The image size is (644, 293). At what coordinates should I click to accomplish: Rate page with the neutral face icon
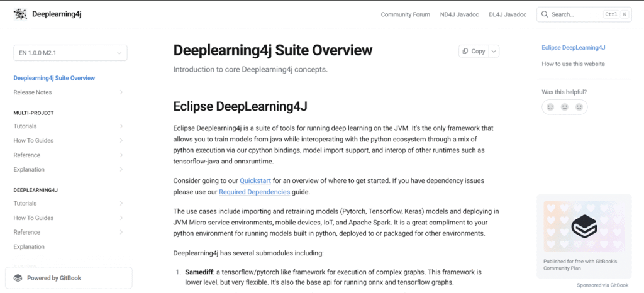coord(565,107)
